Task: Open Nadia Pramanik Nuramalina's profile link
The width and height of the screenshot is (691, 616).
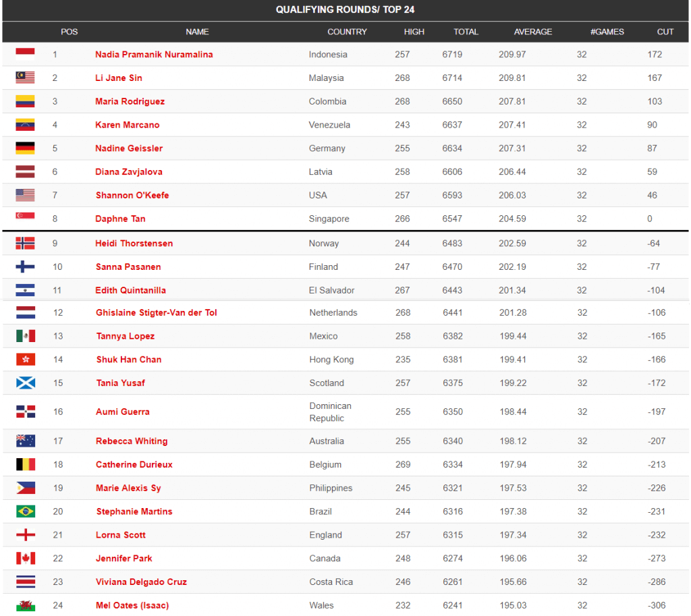Action: pyautogui.click(x=154, y=54)
